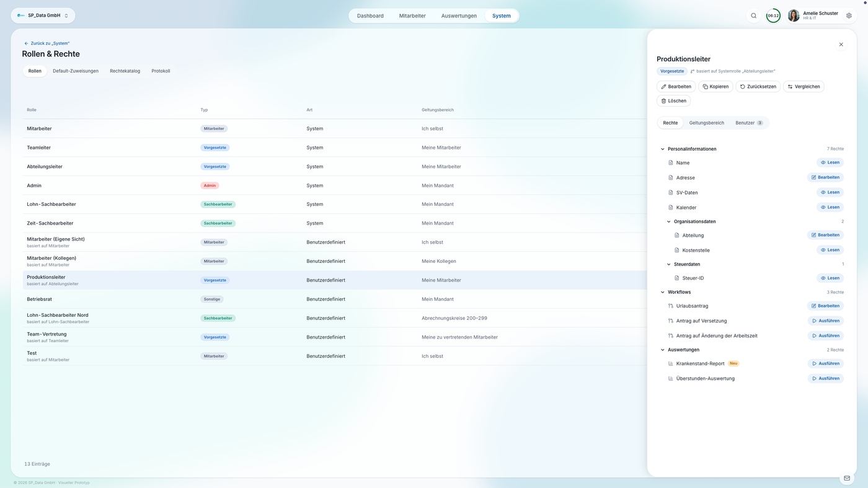Viewport: 868px width, 488px height.
Task: Click the 06:12 session timer ring
Action: [x=773, y=16]
